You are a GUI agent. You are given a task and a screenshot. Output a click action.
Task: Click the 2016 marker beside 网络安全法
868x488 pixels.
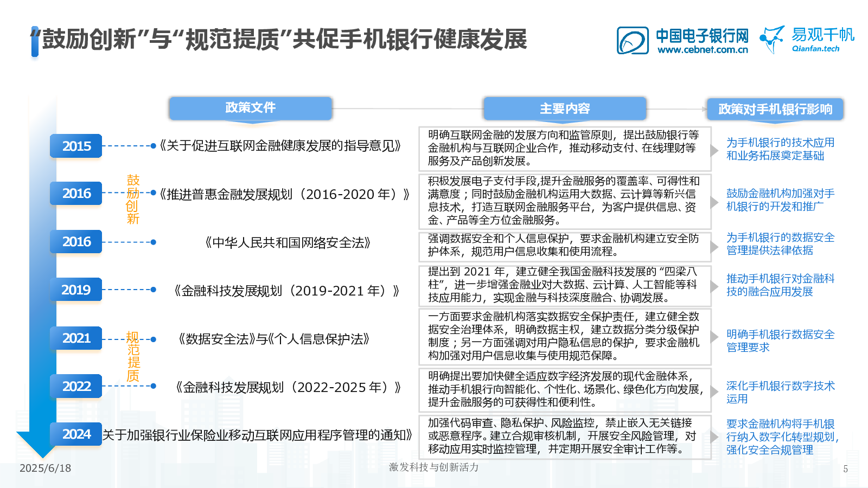pyautogui.click(x=76, y=241)
